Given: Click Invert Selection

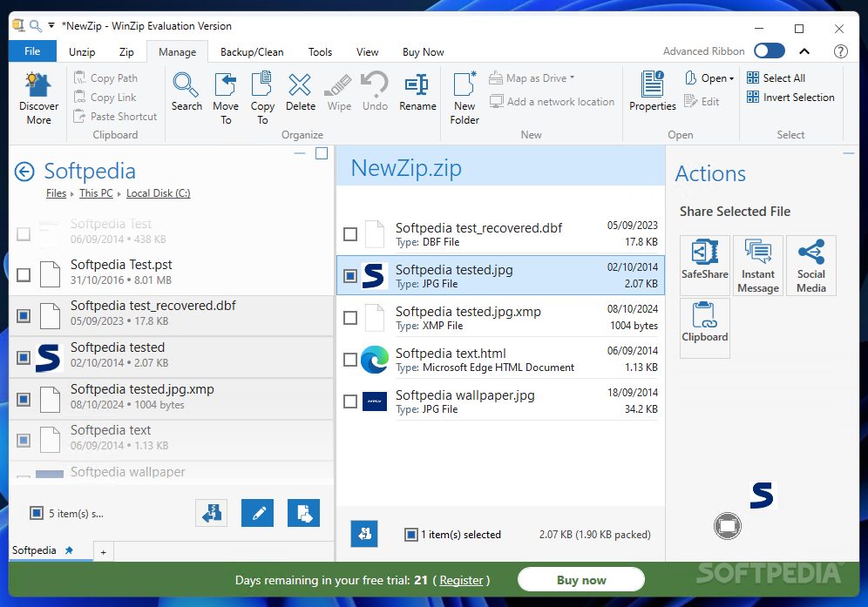Looking at the screenshot, I should tap(790, 98).
